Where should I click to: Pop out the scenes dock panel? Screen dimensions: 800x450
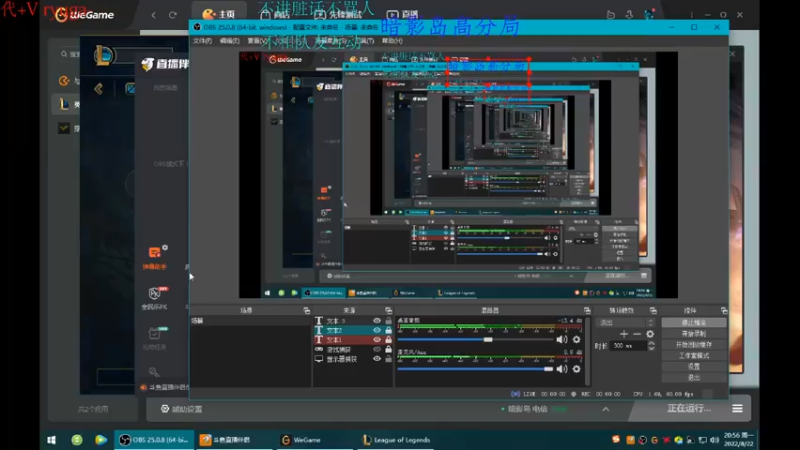pos(306,310)
